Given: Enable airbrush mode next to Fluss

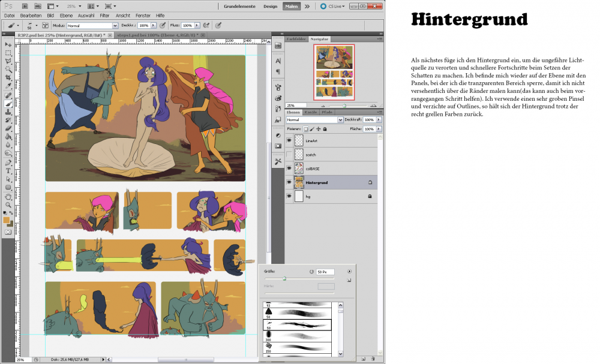Looking at the screenshot, I should [x=206, y=25].
